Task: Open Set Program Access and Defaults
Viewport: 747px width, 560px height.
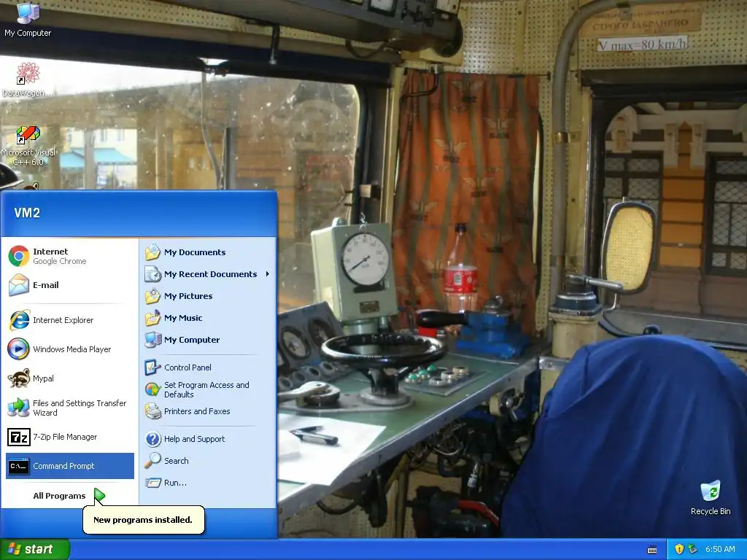Action: [x=208, y=389]
